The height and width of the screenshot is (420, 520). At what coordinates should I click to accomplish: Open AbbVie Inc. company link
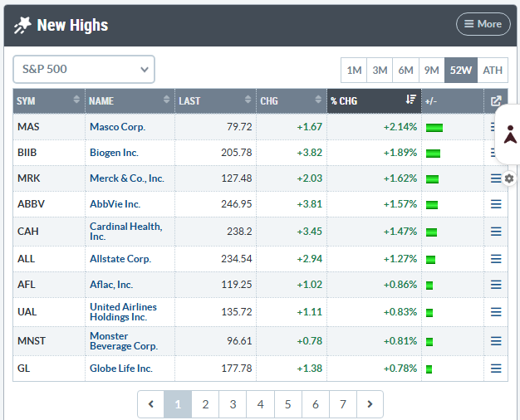pos(115,204)
